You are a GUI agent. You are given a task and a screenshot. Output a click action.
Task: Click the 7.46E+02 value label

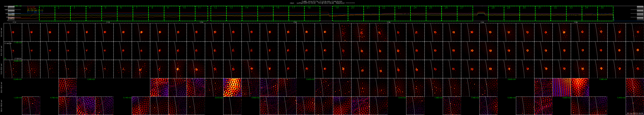(475, 98)
